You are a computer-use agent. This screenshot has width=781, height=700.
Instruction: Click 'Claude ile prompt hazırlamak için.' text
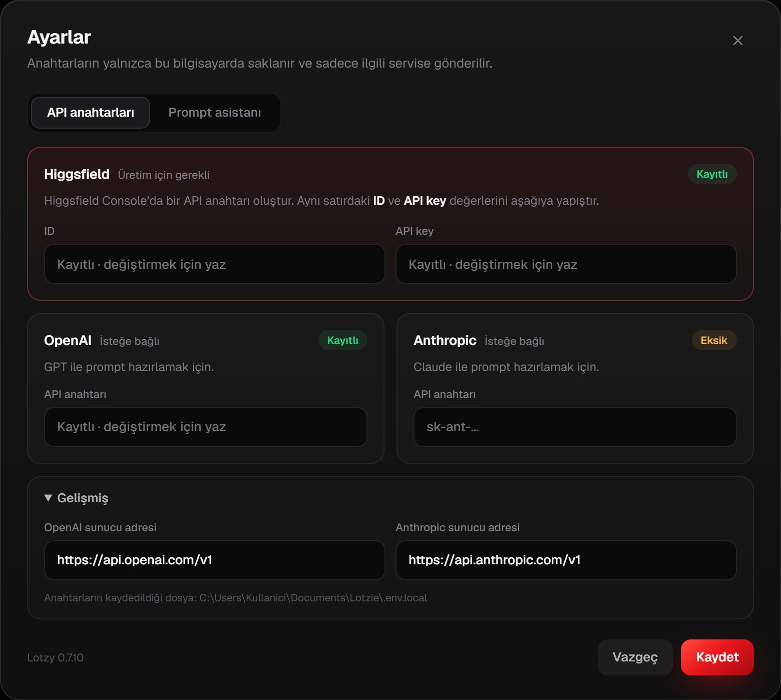tap(506, 367)
